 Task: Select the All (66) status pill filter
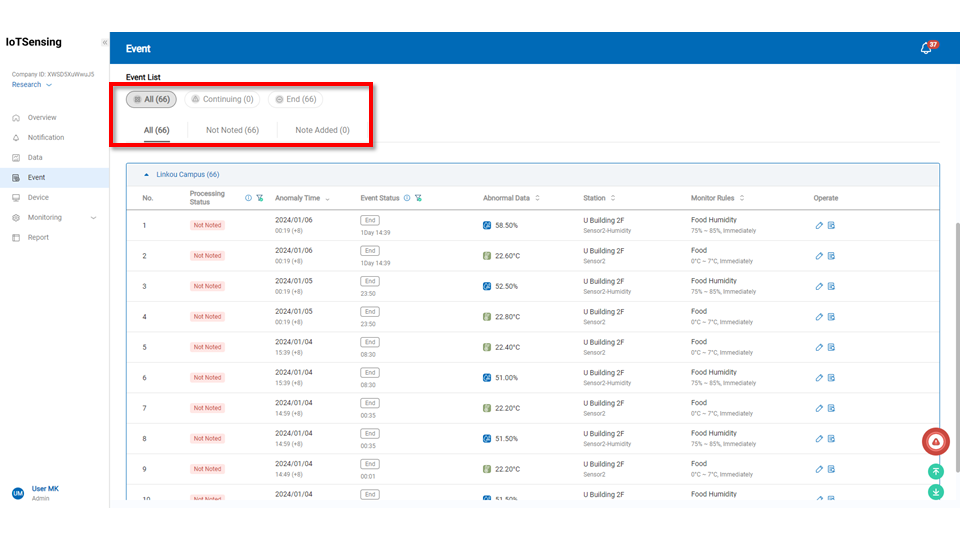(152, 99)
